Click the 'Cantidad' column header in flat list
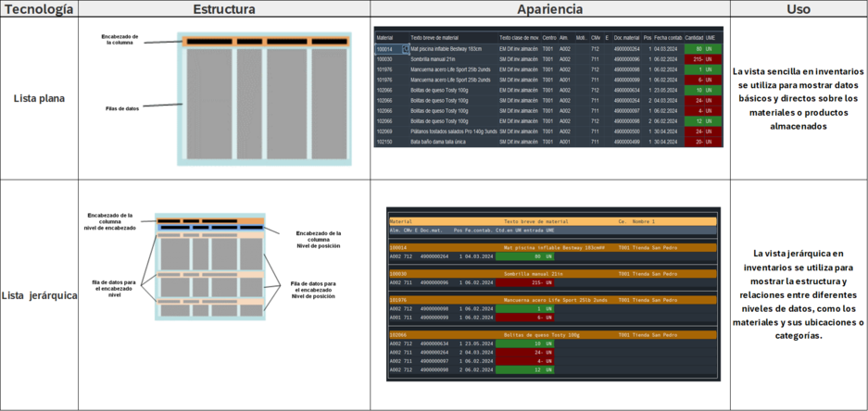This screenshot has width=868, height=411. (x=694, y=37)
